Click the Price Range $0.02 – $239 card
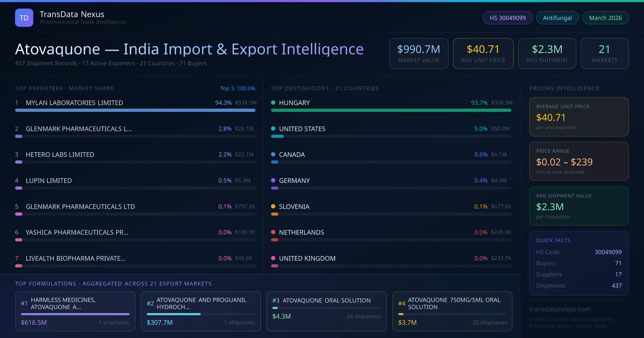Image resolution: width=644 pixels, height=338 pixels. (579, 161)
